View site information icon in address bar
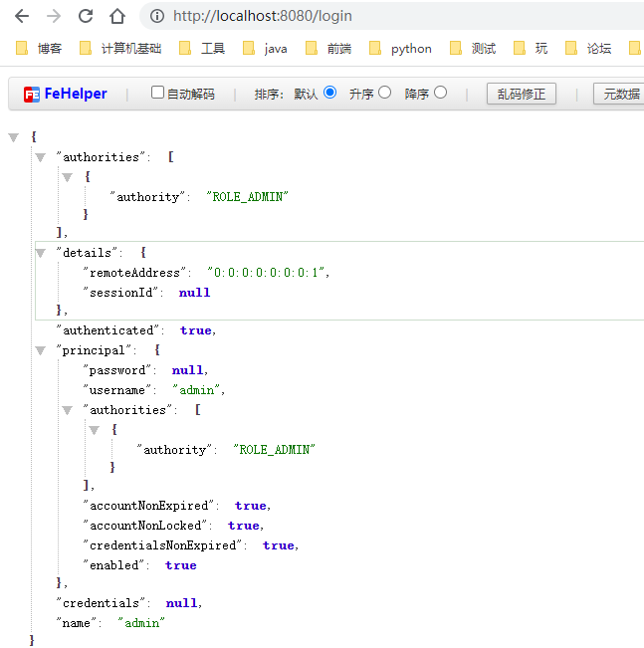This screenshot has width=644, height=648. (157, 16)
